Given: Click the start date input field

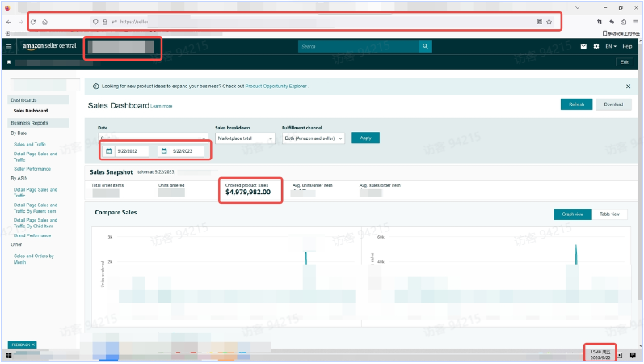Looking at the screenshot, I should (x=131, y=150).
